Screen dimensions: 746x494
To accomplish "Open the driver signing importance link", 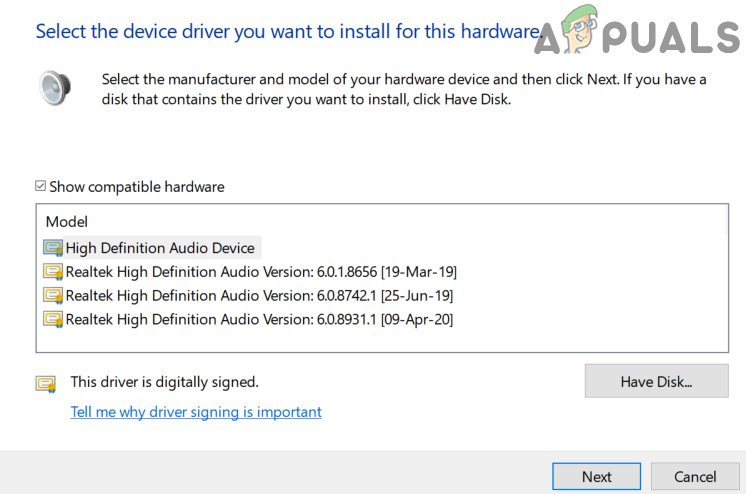I will [x=196, y=412].
